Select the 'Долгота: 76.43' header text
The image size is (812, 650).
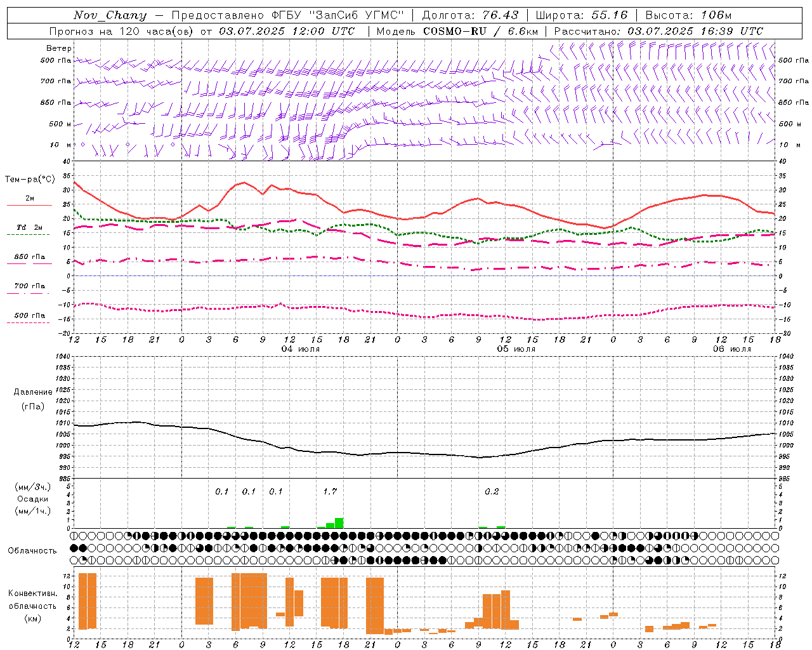coord(470,15)
